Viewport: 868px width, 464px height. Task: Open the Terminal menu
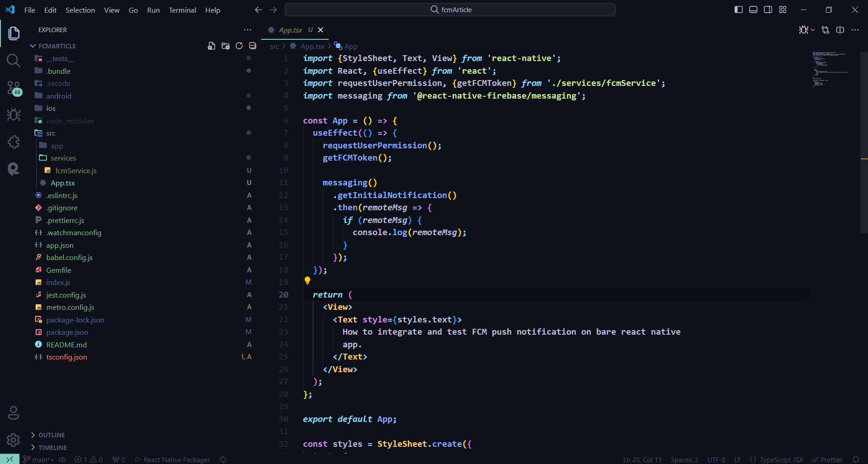click(182, 10)
